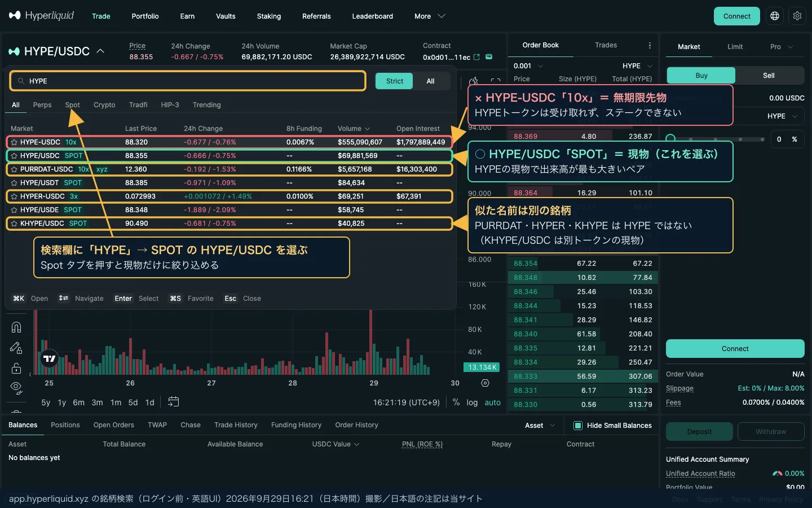Click the search magnifier icon
Image resolution: width=812 pixels, height=508 pixels.
[x=21, y=81]
